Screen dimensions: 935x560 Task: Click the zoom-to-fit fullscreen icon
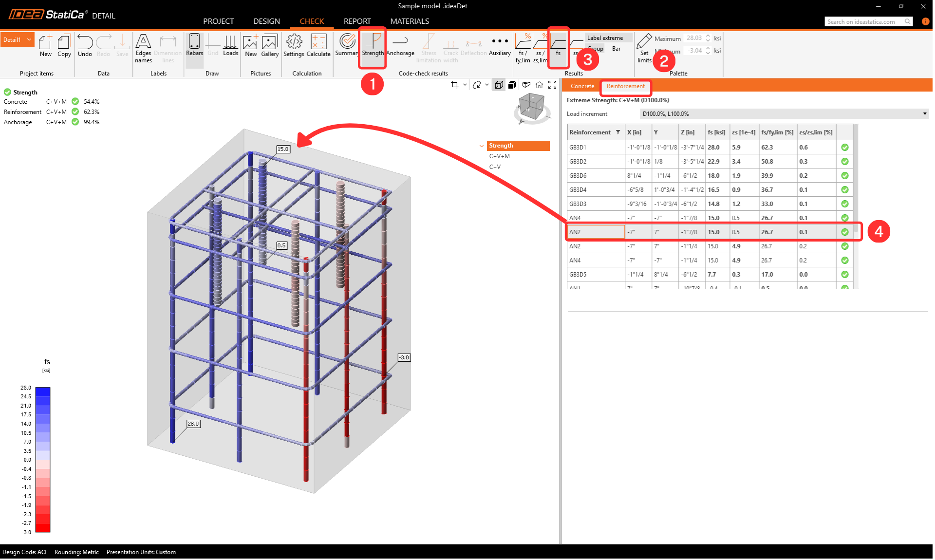click(552, 85)
